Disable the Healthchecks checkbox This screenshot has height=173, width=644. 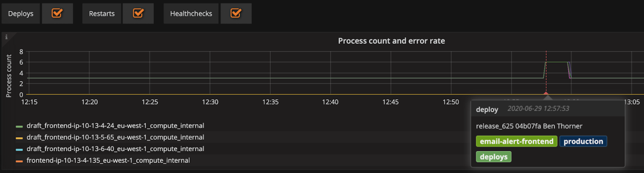pos(236,14)
